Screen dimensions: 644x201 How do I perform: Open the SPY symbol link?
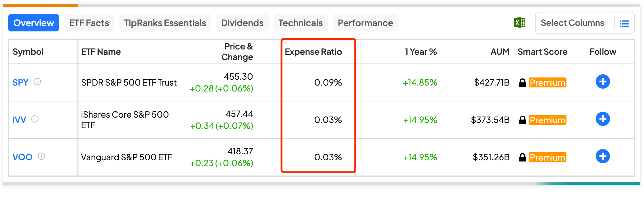click(x=21, y=82)
